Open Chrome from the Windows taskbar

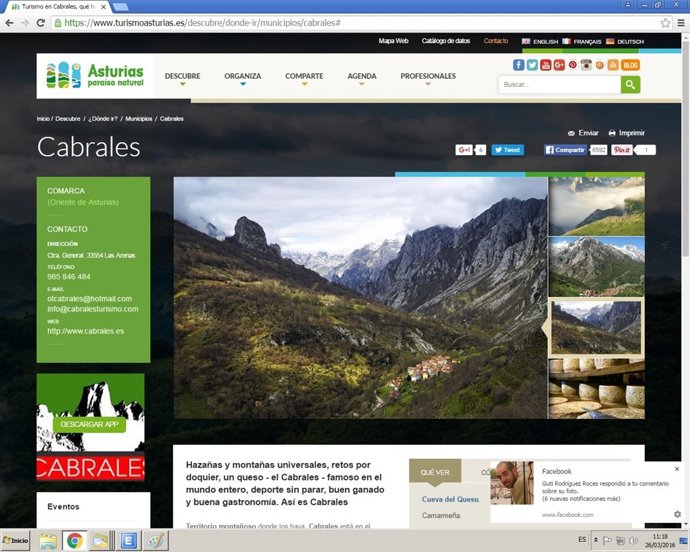tap(74, 541)
